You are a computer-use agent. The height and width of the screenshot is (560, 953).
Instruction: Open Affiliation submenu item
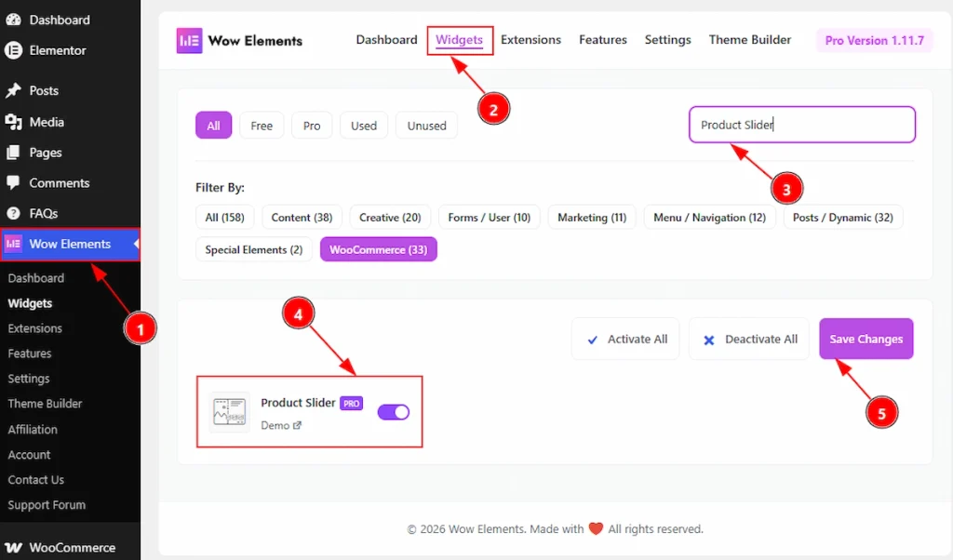point(33,429)
